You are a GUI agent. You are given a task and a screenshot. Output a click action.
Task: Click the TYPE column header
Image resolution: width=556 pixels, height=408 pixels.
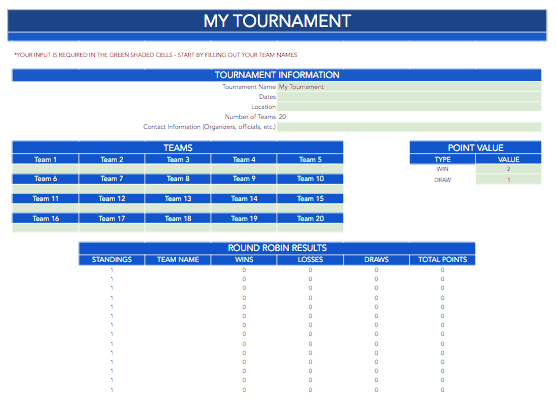(x=443, y=160)
